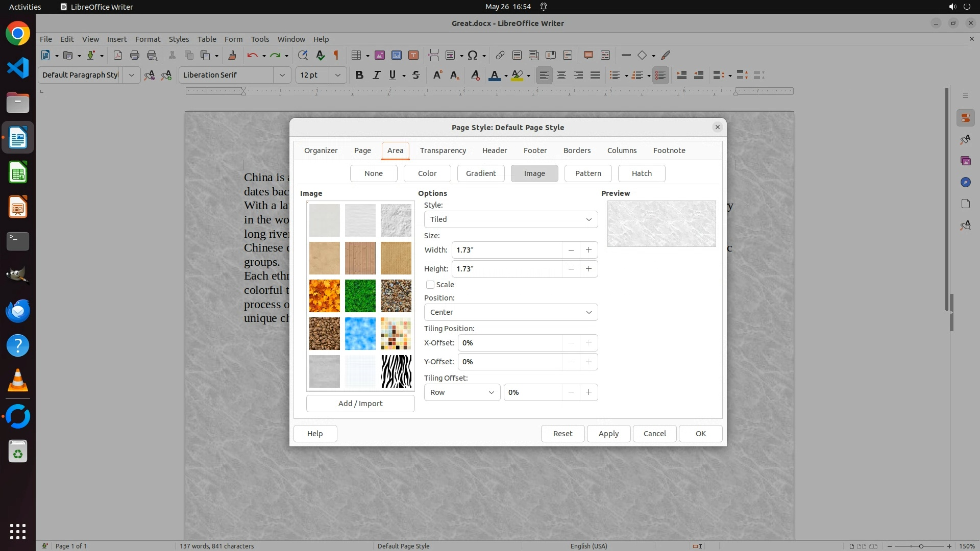Screen dimensions: 980x551
Task: Switch to the Transparency tab
Action: (443, 151)
